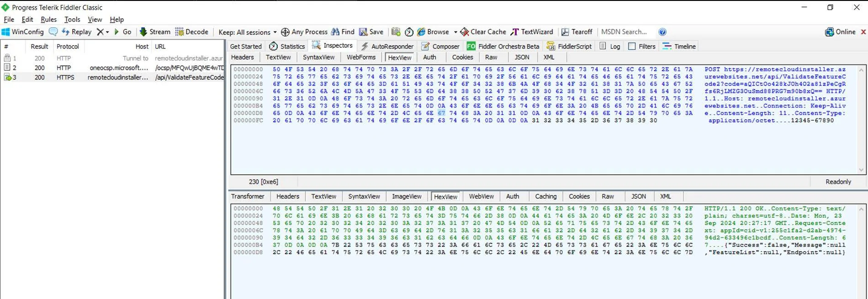Open TextWizard tool
The height and width of the screenshot is (299, 868).
(x=532, y=32)
